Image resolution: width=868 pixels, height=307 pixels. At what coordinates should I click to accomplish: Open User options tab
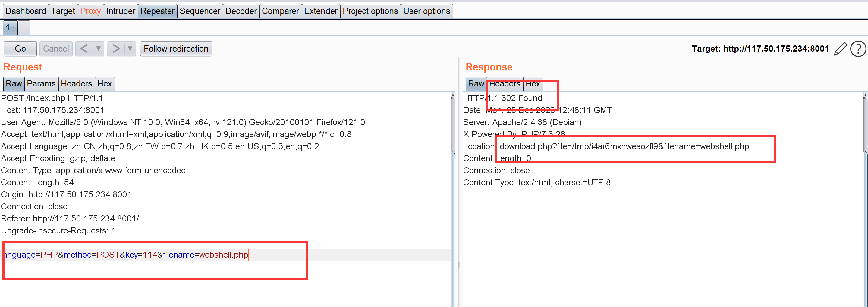point(426,11)
